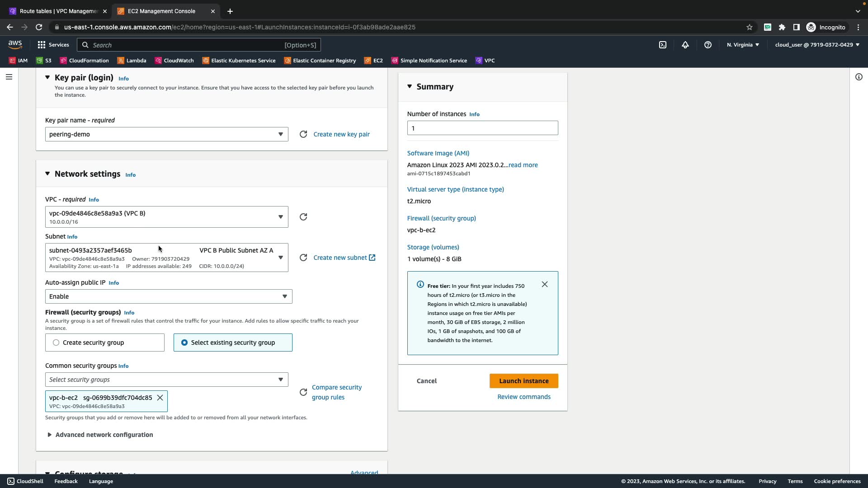
Task: Open the Auto-assign public IP dropdown
Action: coord(168,296)
